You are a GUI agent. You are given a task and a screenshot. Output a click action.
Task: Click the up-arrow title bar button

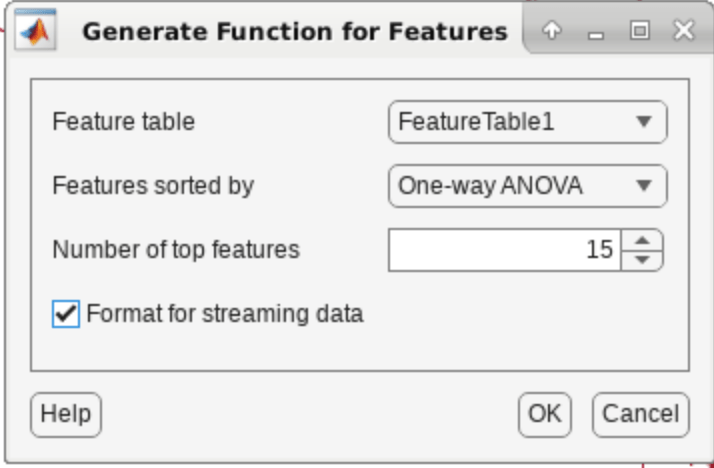coord(551,31)
